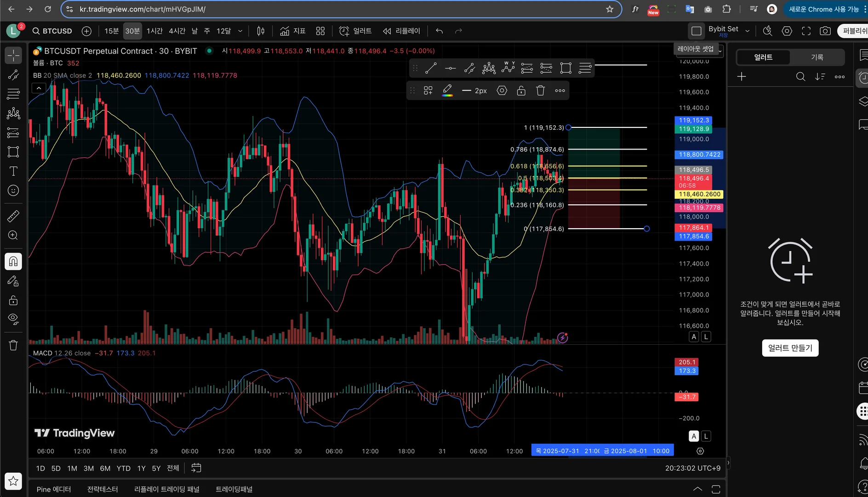The image size is (868, 497).
Task: Toggle log scale L on MACD pane
Action: click(706, 436)
